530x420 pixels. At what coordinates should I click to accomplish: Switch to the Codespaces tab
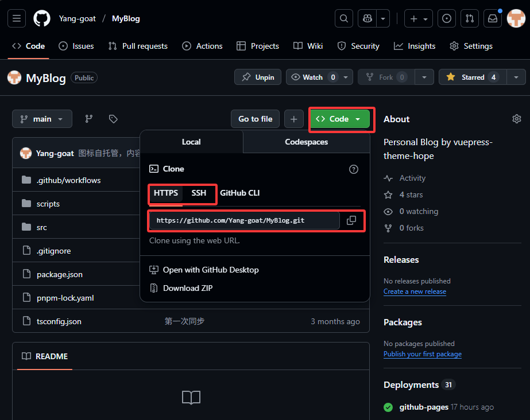[x=306, y=142]
